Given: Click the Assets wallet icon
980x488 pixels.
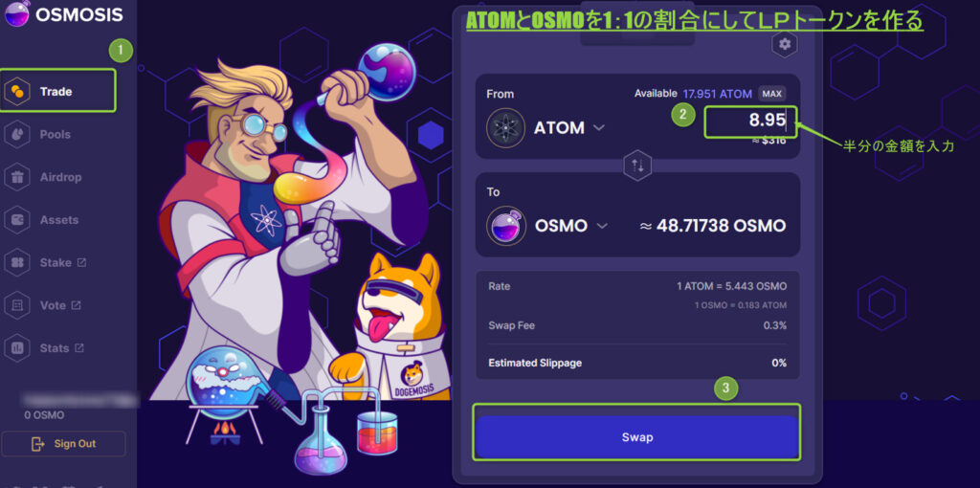Looking at the screenshot, I should (17, 220).
